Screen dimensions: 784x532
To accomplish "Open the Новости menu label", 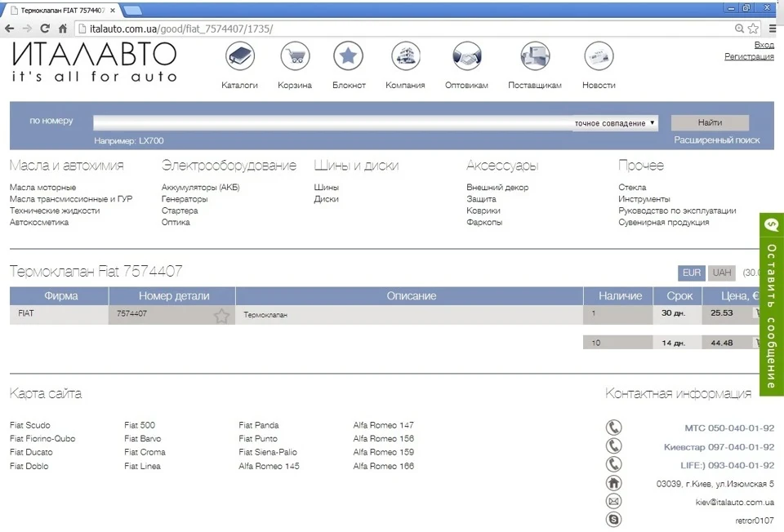I will 599,85.
